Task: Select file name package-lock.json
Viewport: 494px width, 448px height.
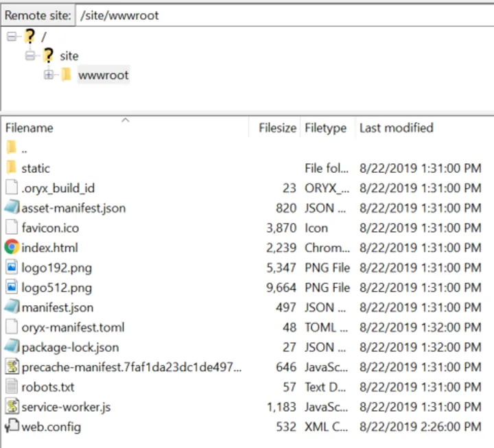Action: point(70,347)
